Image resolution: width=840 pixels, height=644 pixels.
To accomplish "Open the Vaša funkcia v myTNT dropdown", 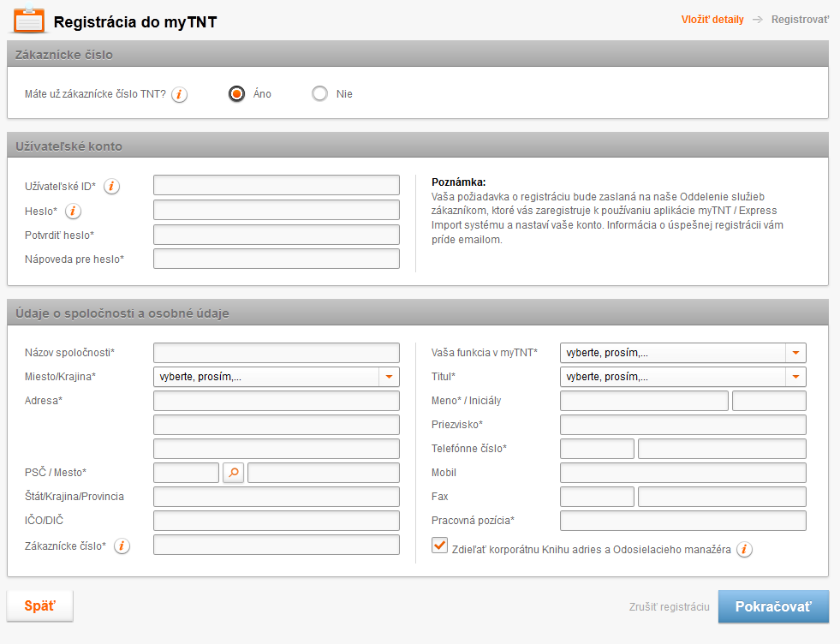I will pyautogui.click(x=683, y=353).
